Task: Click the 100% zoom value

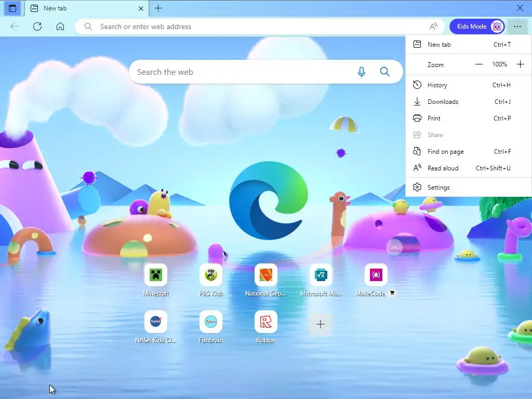Action: coord(499,64)
